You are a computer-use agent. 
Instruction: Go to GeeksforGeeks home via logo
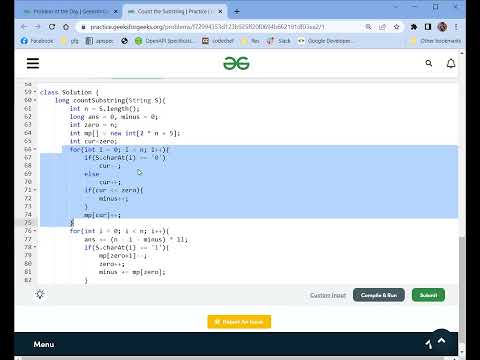click(236, 63)
